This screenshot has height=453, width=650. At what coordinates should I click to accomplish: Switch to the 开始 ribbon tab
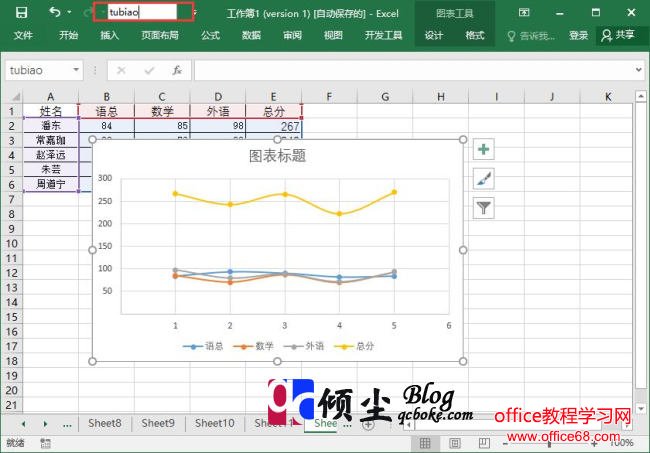point(68,35)
